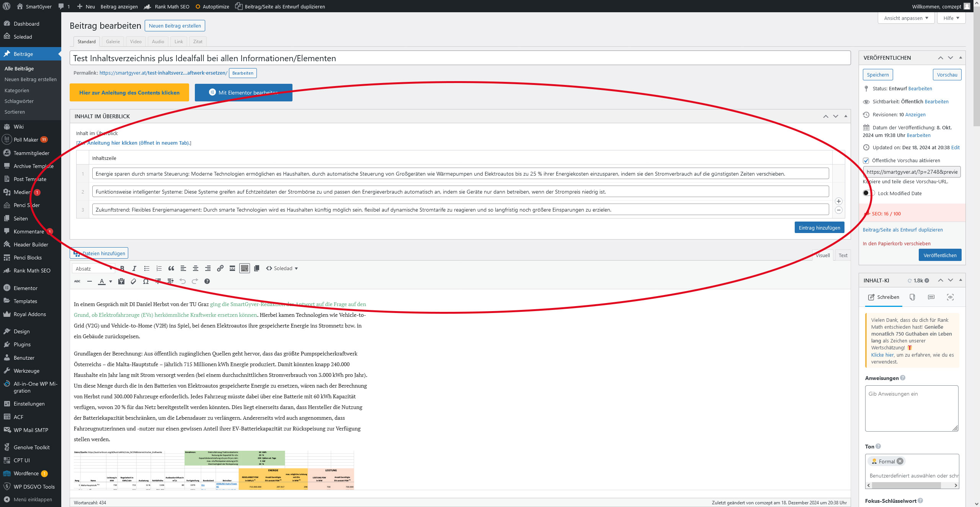Toggle the Lock Modified Date switch

coord(868,193)
